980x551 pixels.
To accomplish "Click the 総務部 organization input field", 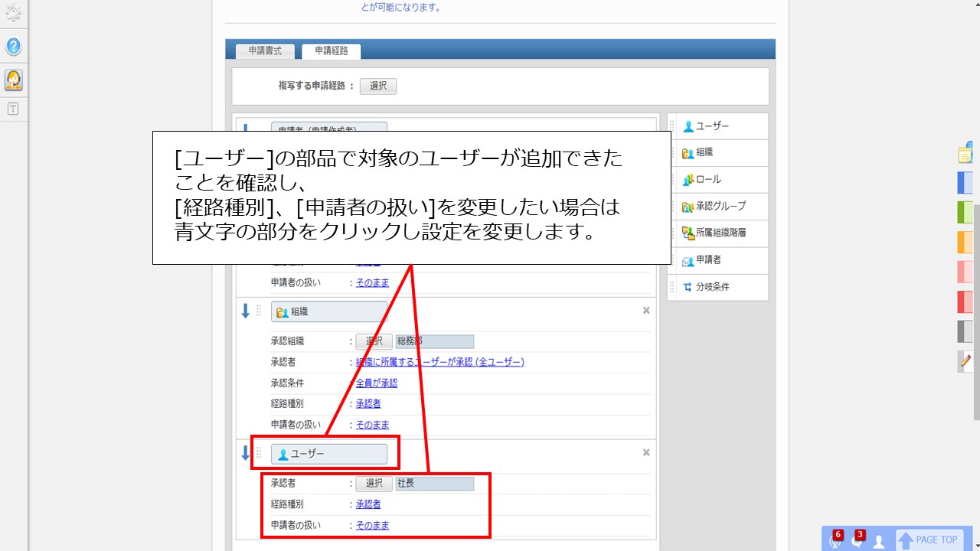I will pos(434,341).
